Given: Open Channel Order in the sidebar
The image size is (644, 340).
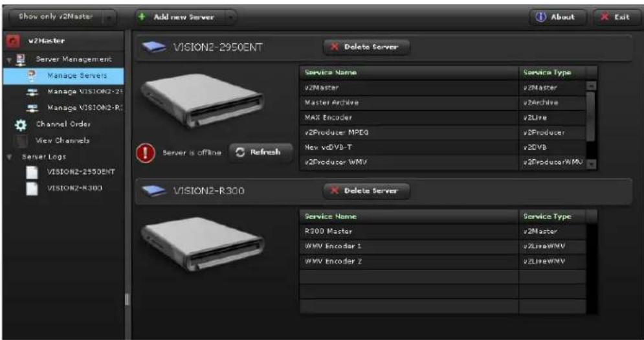Looking at the screenshot, I should coord(63,124).
